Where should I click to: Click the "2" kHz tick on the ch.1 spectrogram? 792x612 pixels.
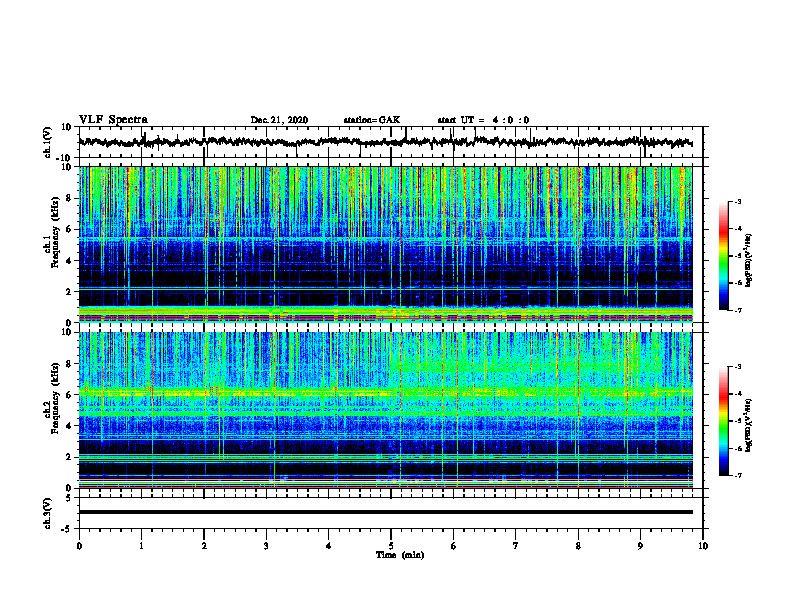(69, 292)
